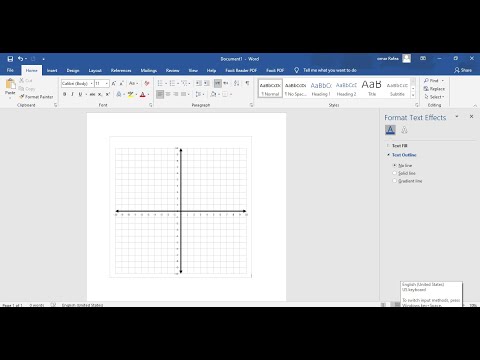Screen dimensions: 480x360
Task: Open the font name dropdown Calibri (Body)
Action: point(91,83)
